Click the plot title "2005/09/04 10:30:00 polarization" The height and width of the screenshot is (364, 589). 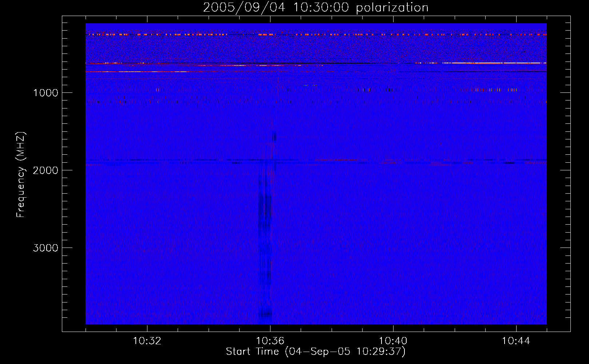click(316, 8)
